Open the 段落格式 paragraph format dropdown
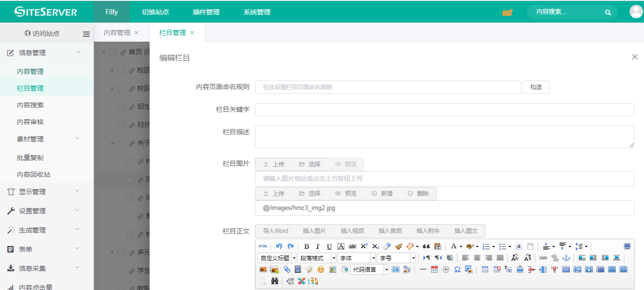The image size is (644, 290). [x=316, y=258]
